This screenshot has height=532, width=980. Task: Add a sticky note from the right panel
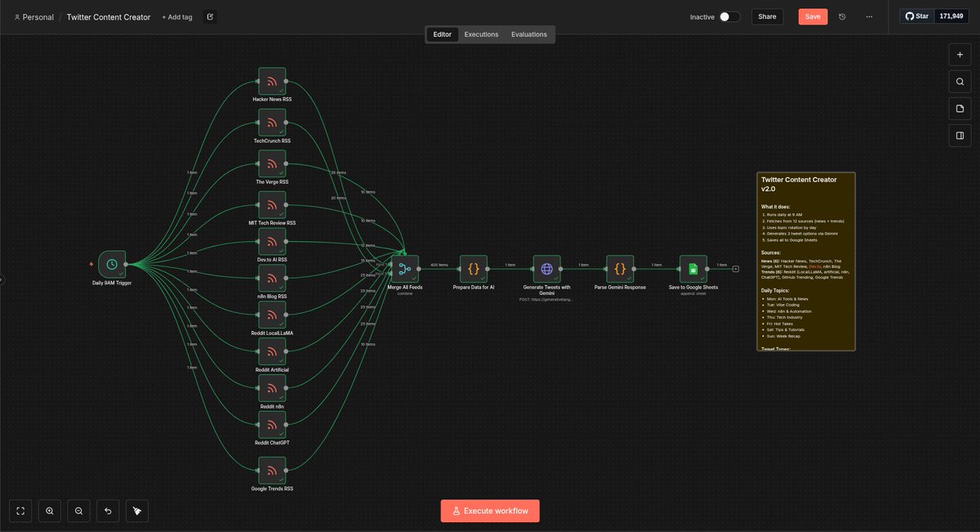tap(960, 109)
